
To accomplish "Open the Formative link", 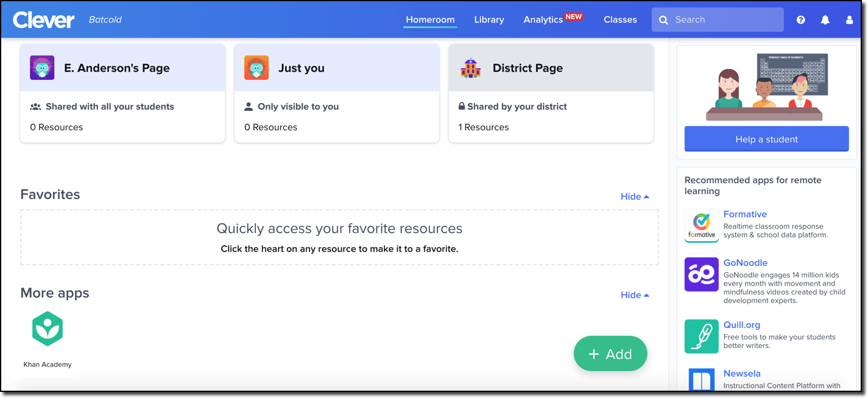I will (x=745, y=214).
